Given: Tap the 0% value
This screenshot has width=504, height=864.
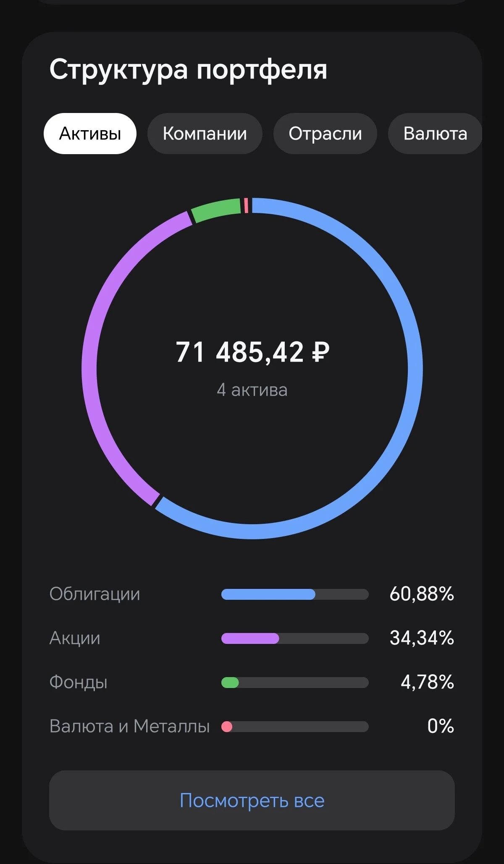Looking at the screenshot, I should [441, 726].
